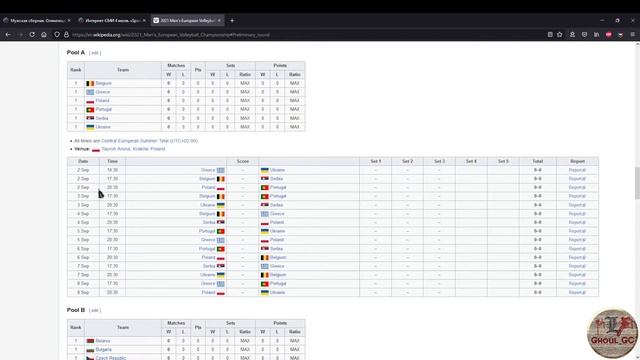Open Portugal link in Pool A standings

pos(104,109)
